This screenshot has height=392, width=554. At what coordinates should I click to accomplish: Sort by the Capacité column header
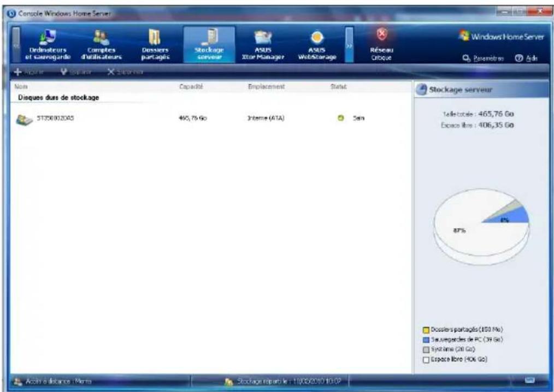coord(191,86)
